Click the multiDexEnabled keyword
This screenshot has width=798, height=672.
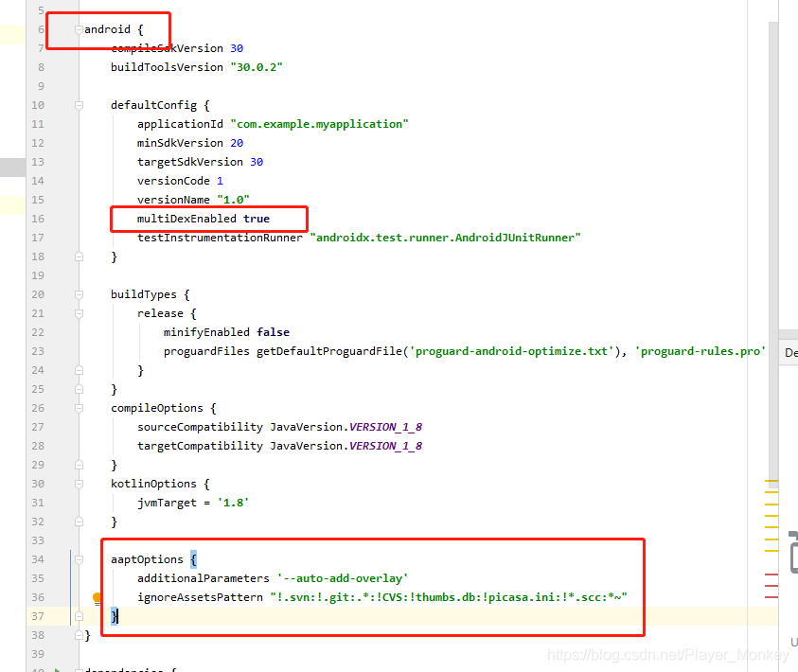pyautogui.click(x=186, y=219)
